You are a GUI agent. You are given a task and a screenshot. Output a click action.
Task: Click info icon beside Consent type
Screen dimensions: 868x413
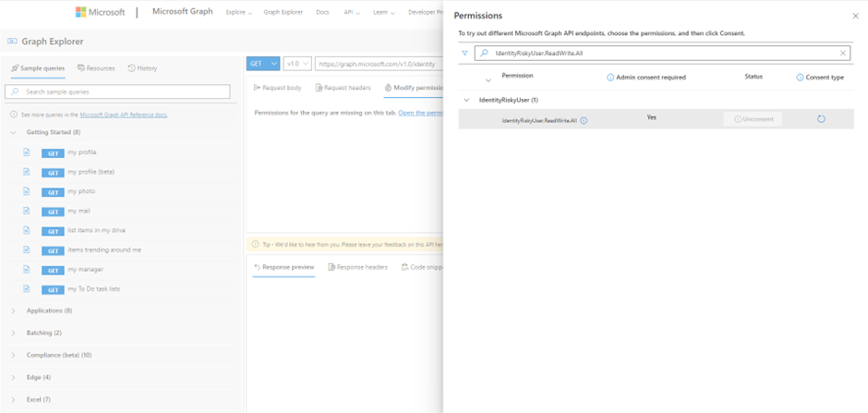pos(800,78)
